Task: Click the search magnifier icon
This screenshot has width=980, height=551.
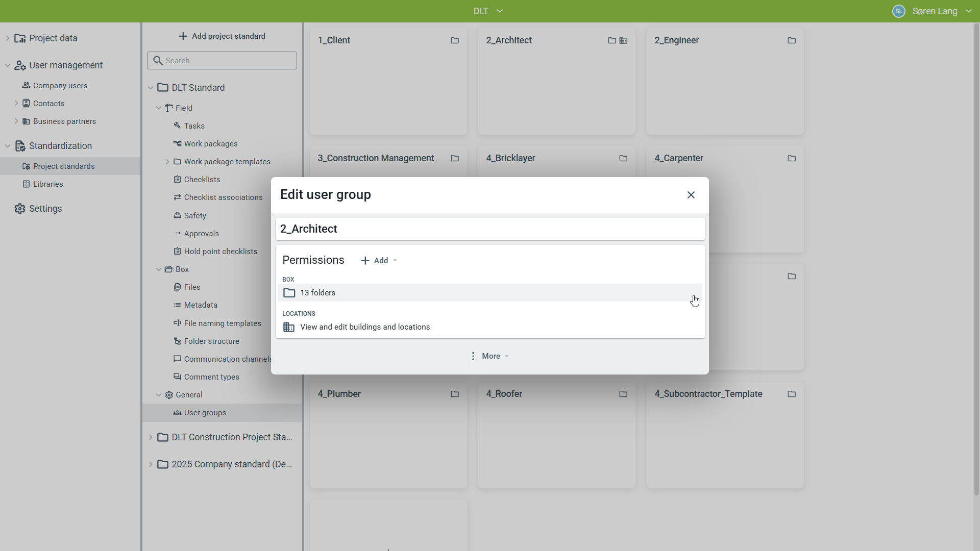Action: (158, 61)
